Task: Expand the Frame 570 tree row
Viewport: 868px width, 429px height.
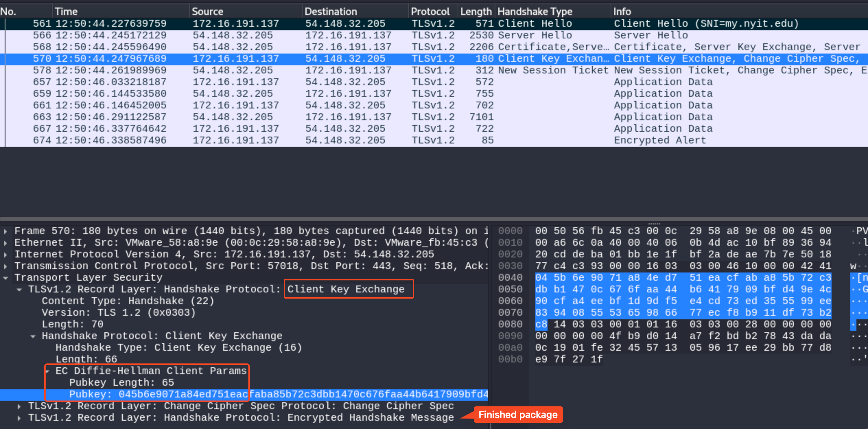Action: [x=5, y=231]
